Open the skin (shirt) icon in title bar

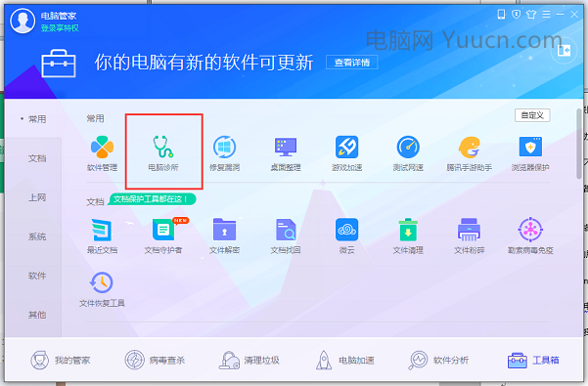(531, 15)
